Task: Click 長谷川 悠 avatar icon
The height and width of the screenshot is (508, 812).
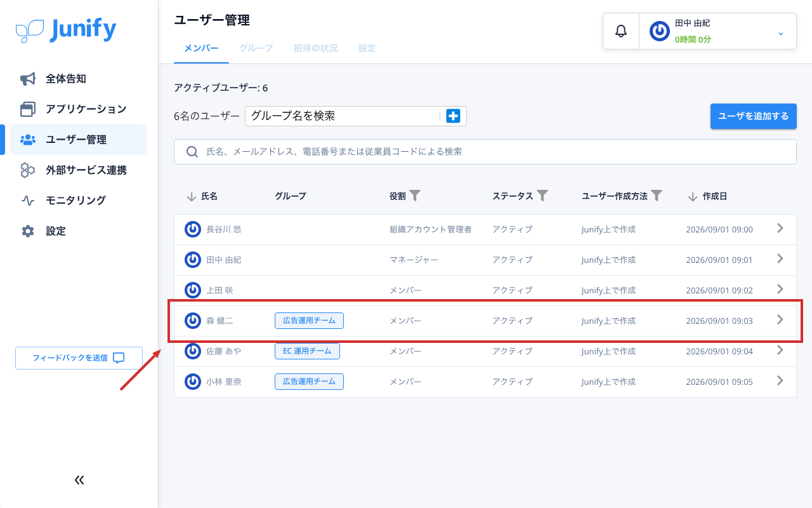Action: coord(193,229)
